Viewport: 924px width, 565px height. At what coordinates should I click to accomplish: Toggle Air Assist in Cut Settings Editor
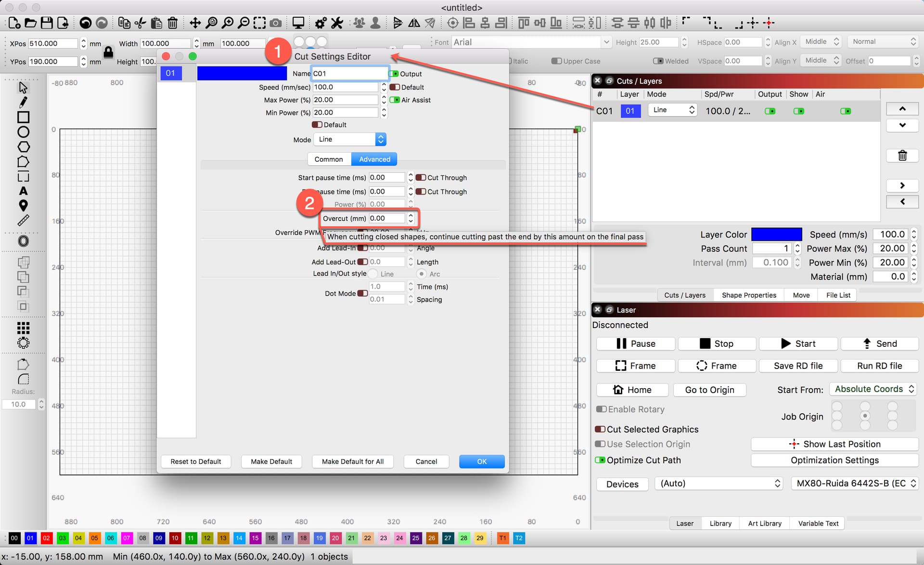coord(395,100)
